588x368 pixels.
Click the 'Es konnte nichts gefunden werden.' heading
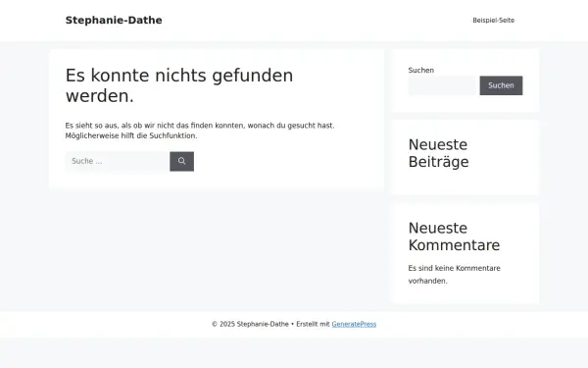(x=179, y=85)
